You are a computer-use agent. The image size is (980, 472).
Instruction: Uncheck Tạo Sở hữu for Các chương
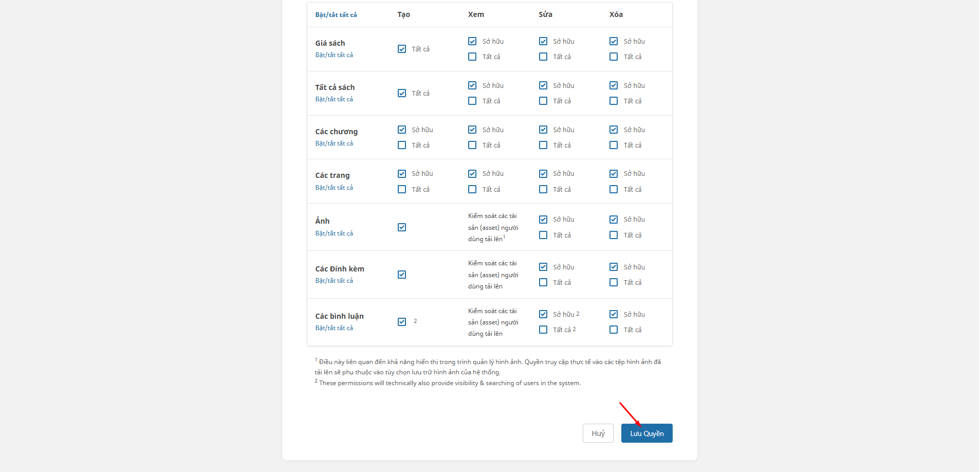402,130
